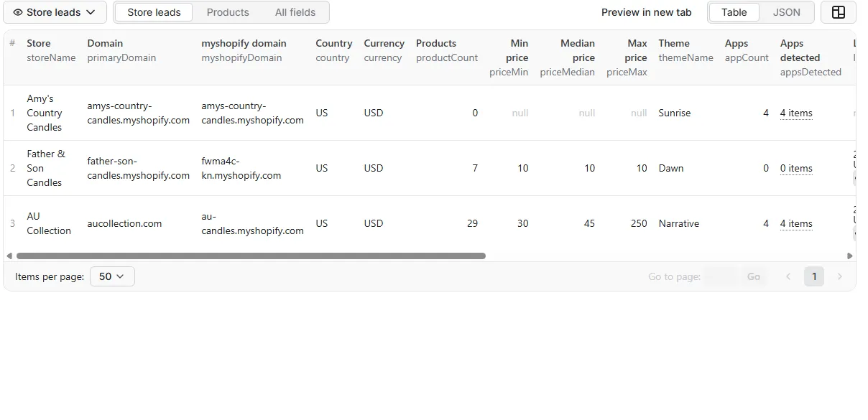
Task: Click the Go button in pagination
Action: (x=753, y=276)
